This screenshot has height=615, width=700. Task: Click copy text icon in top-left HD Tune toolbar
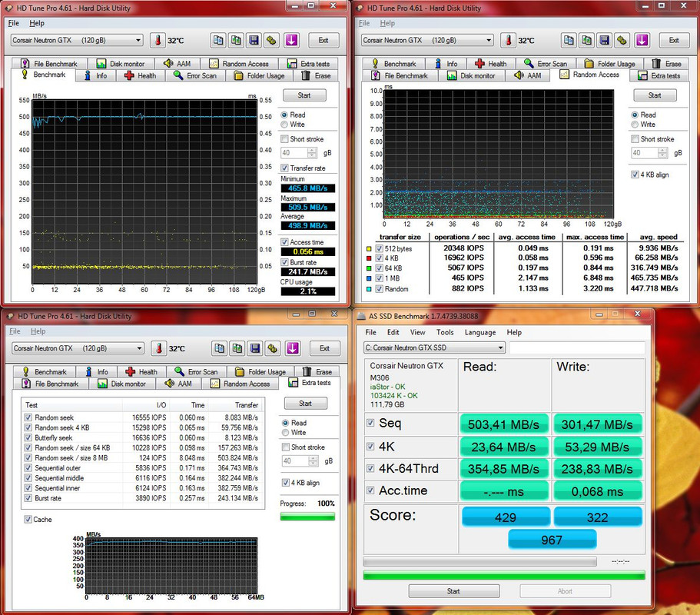[218, 40]
